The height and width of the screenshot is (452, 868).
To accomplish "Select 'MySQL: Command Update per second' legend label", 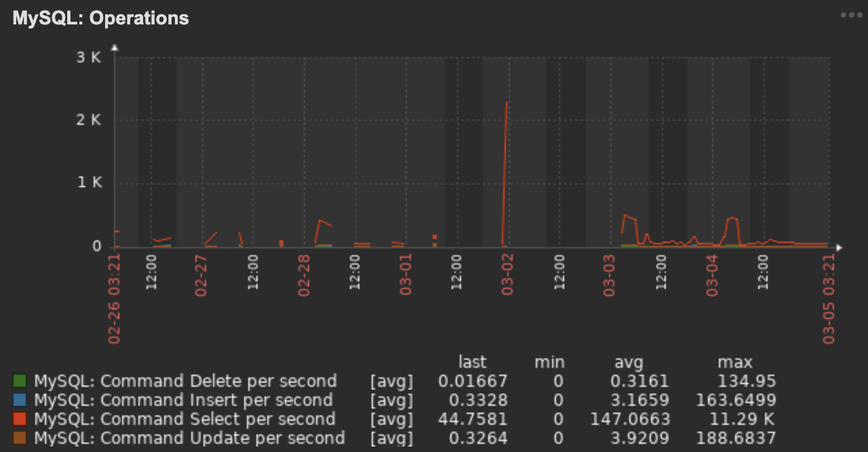I will (189, 438).
